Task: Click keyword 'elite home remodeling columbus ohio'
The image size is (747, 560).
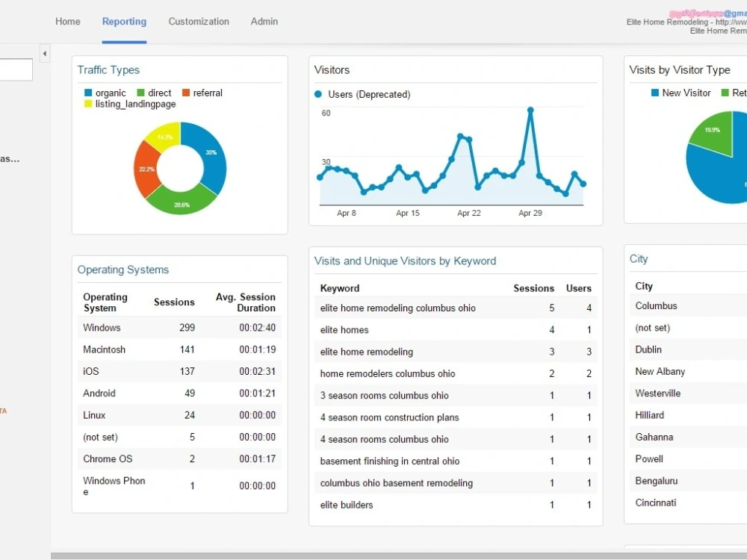Action: pyautogui.click(x=398, y=308)
